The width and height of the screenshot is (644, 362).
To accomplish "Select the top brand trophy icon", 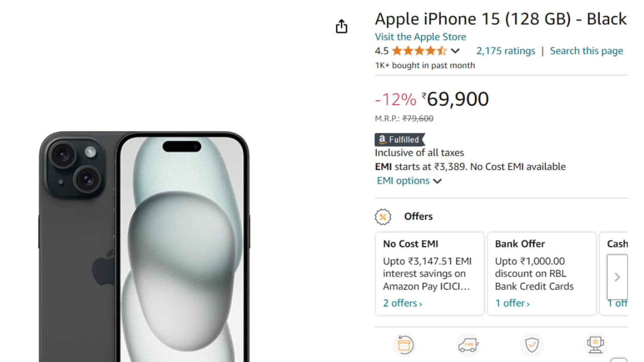I will pos(596,343).
